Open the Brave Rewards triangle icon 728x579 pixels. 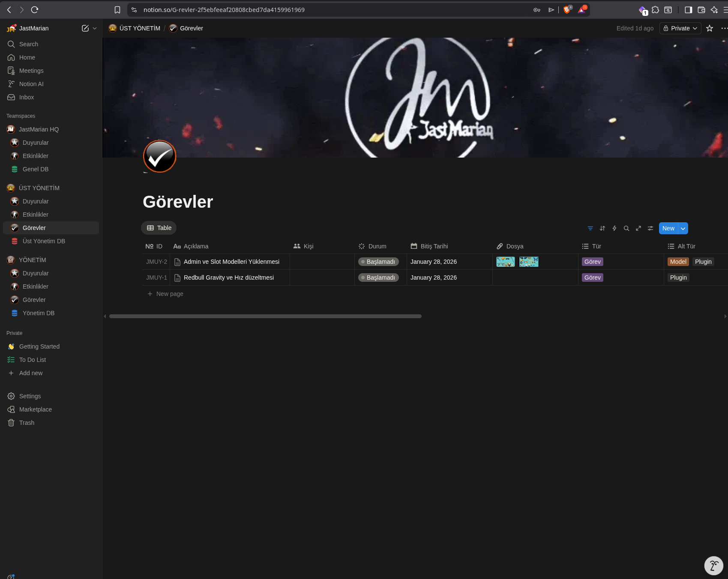coord(582,10)
